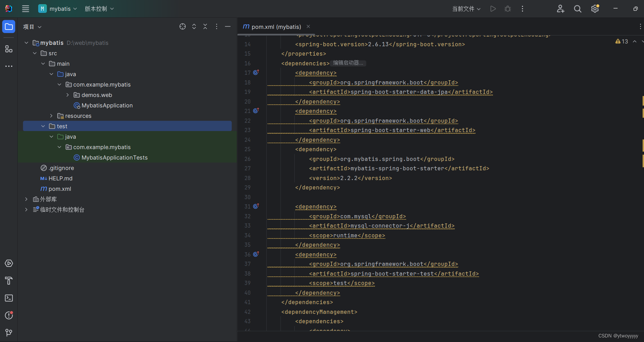Expand the demos.web package
Image resolution: width=644 pixels, height=342 pixels.
pos(67,95)
